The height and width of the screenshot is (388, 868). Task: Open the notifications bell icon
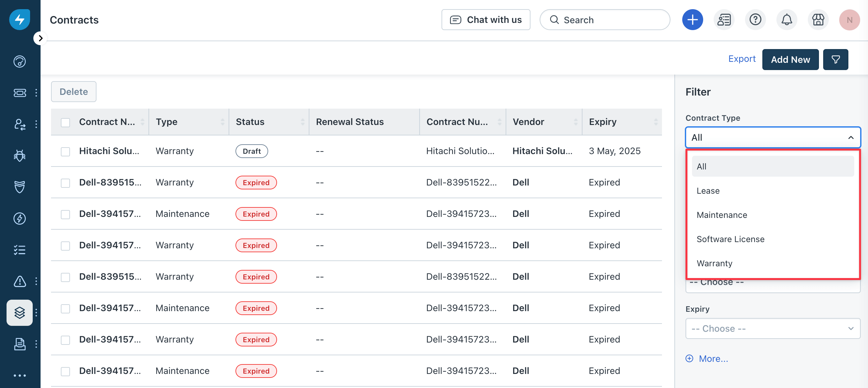[x=787, y=20]
